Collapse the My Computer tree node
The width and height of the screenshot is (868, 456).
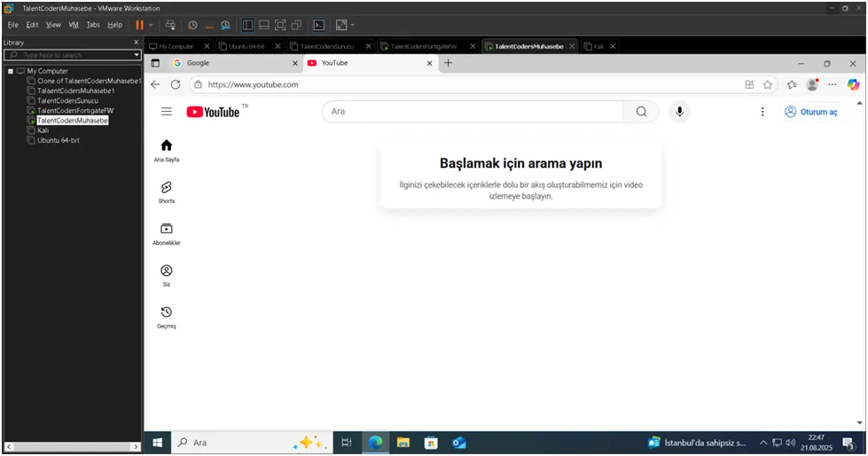[11, 71]
